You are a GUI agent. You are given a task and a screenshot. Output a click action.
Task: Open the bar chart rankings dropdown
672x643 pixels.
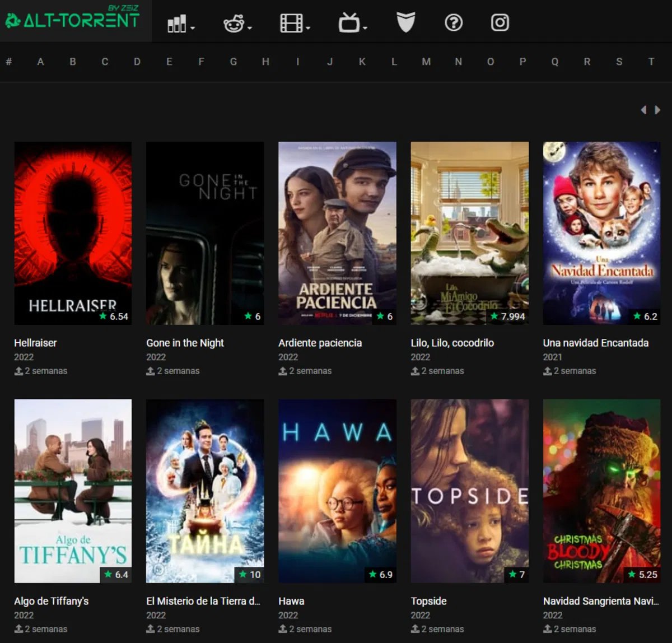pyautogui.click(x=181, y=24)
